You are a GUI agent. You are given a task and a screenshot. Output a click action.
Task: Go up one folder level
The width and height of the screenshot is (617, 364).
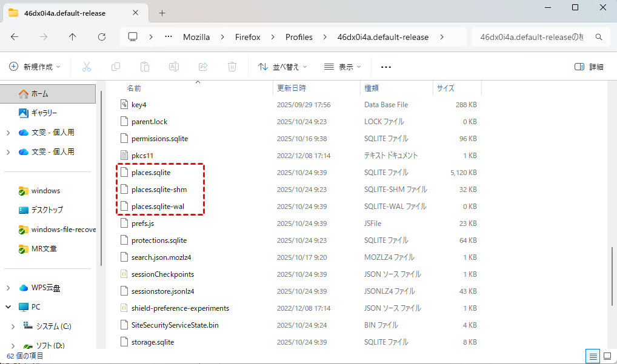pos(73,37)
